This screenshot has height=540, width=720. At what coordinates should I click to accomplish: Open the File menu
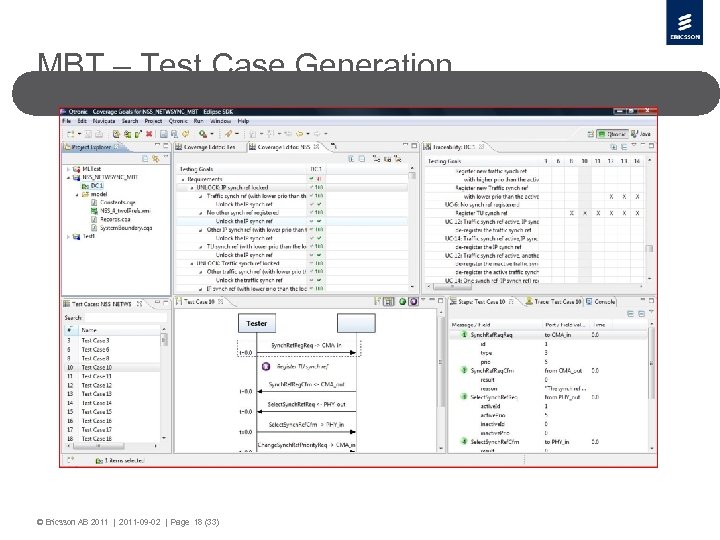click(x=67, y=121)
